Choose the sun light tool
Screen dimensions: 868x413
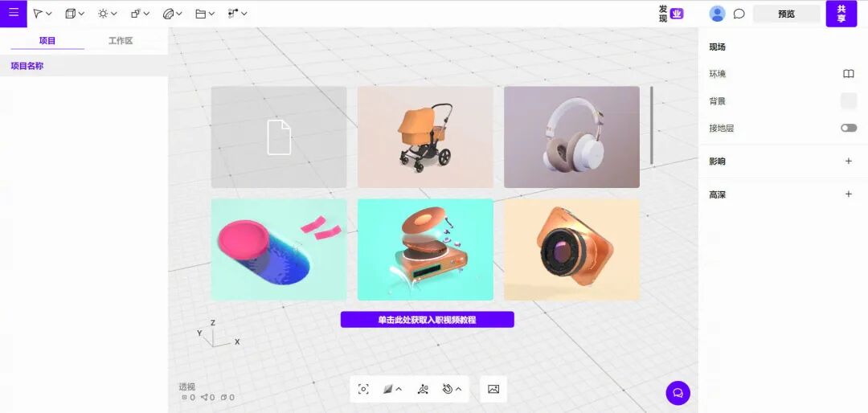pyautogui.click(x=103, y=14)
